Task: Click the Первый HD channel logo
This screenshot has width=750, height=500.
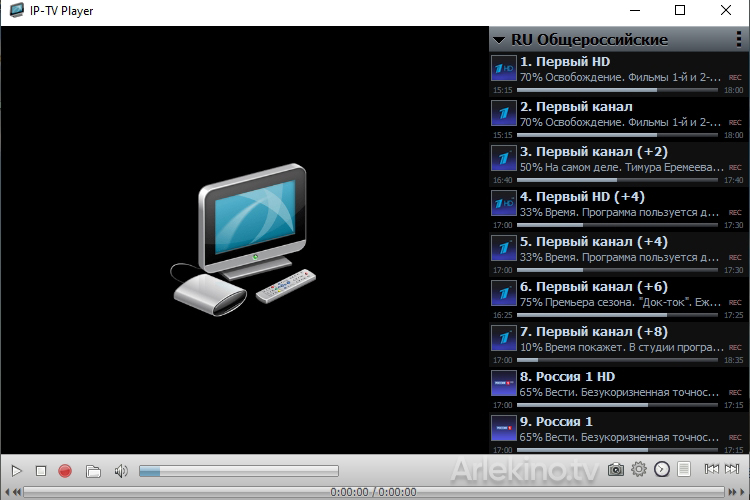Action: click(x=504, y=68)
